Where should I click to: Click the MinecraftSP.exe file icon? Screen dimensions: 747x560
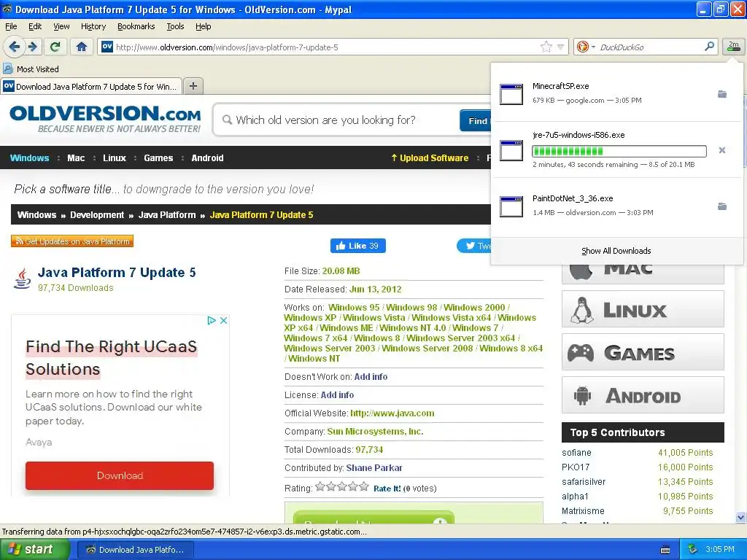[x=511, y=94]
